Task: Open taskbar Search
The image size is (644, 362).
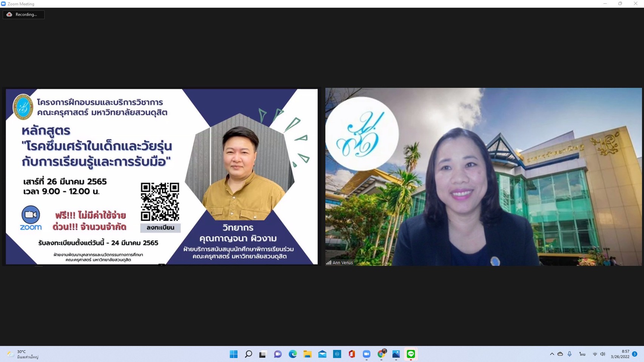Action: click(x=248, y=354)
